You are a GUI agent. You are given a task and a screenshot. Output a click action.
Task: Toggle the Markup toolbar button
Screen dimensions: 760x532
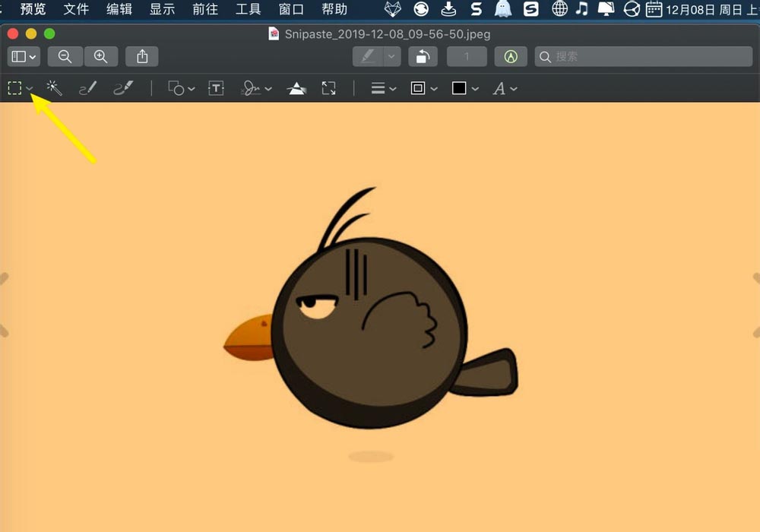511,57
